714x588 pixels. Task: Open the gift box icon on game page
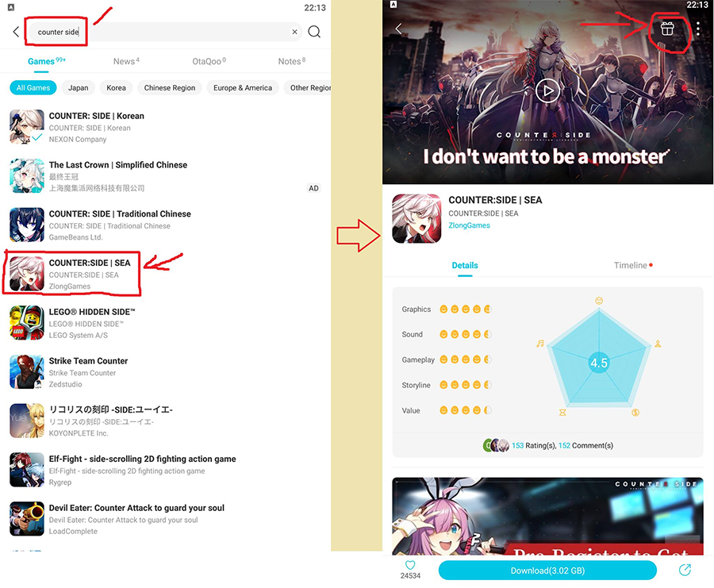point(667,29)
